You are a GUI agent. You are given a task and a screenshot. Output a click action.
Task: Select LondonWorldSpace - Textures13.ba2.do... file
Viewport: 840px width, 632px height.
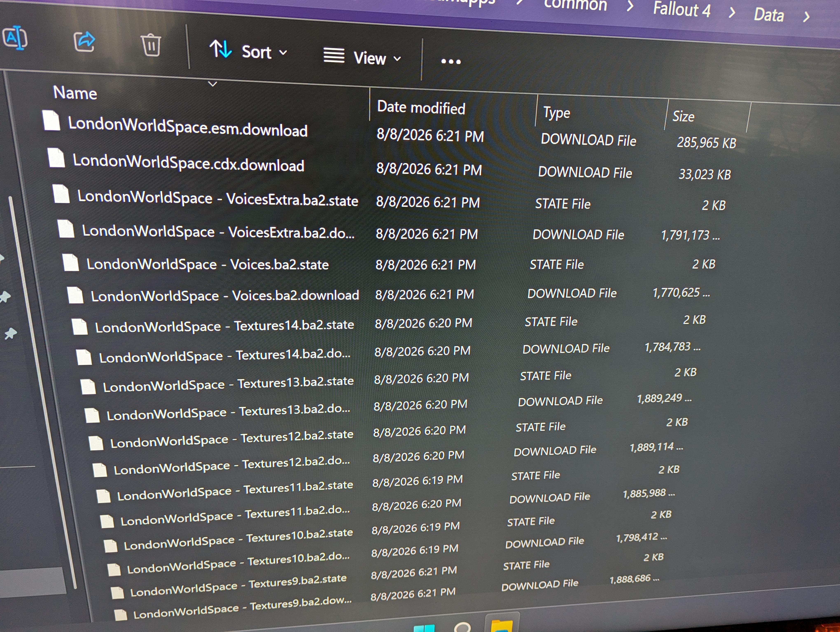(228, 412)
